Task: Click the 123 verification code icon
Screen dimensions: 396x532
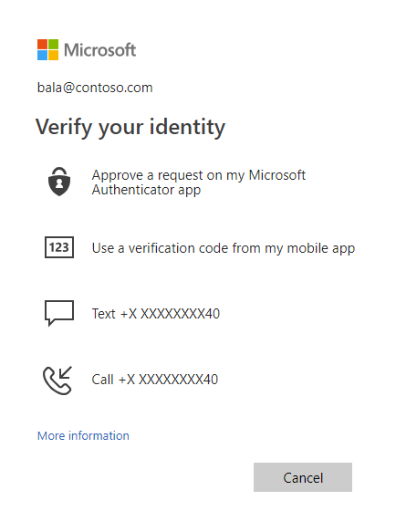Action: (x=59, y=247)
